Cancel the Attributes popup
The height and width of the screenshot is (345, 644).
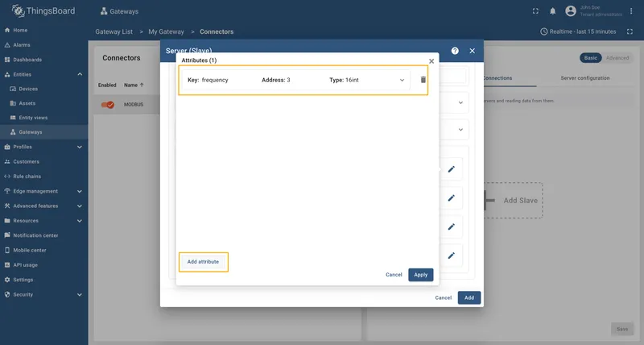click(x=394, y=275)
